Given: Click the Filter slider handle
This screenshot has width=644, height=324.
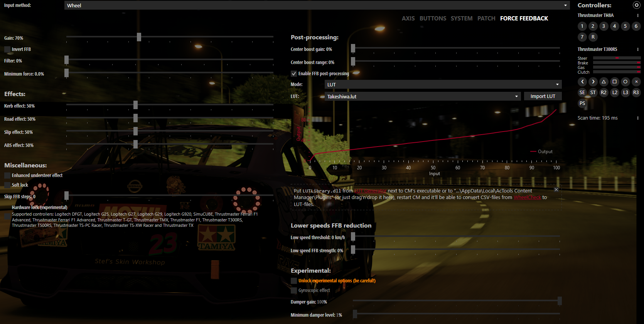Looking at the screenshot, I should pyautogui.click(x=66, y=60).
